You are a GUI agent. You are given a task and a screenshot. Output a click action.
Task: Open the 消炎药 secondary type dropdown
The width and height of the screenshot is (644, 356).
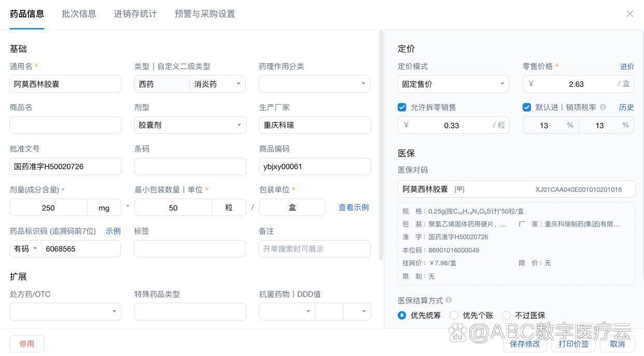coord(218,84)
